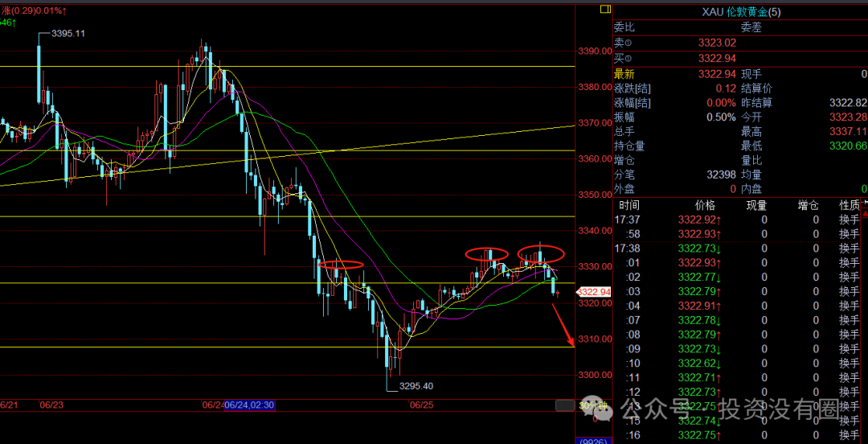
Task: Click the 3310.00 level on the price axis
Action: [x=594, y=339]
